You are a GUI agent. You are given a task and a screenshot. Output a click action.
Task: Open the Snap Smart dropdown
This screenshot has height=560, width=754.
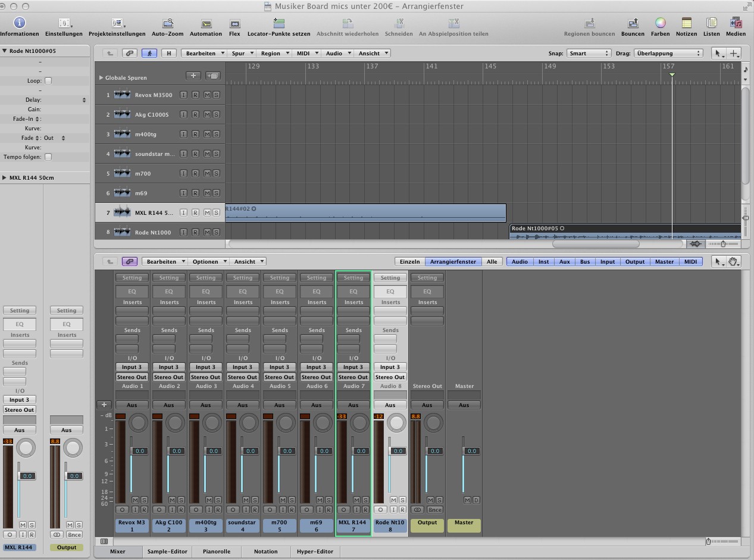point(589,53)
